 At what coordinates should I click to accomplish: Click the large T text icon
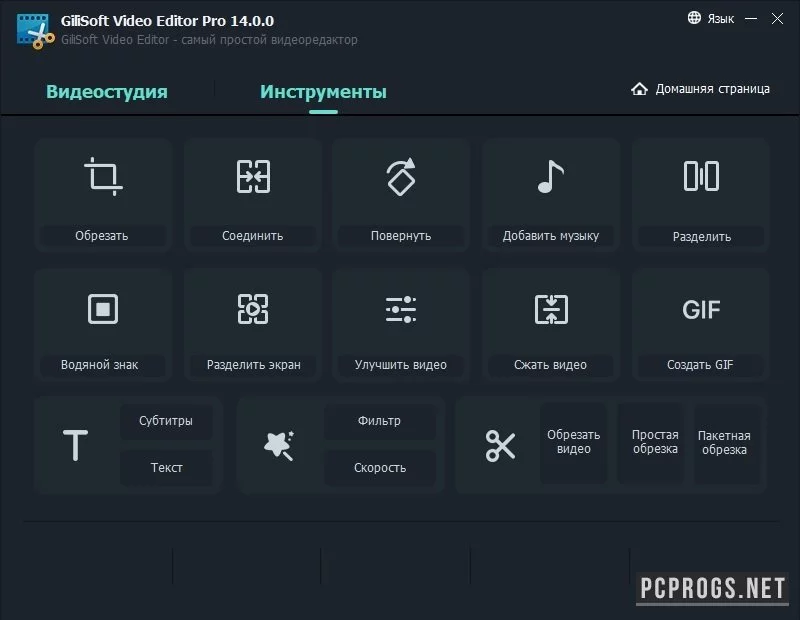76,445
